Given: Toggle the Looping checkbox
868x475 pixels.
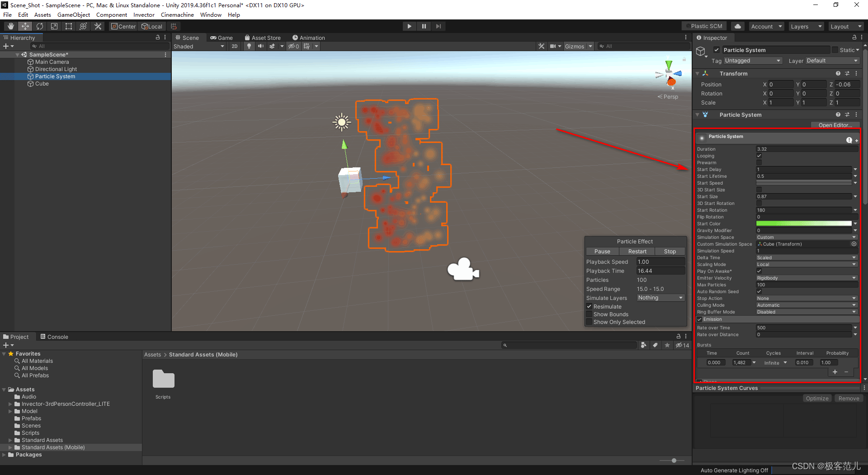Looking at the screenshot, I should tap(759, 156).
